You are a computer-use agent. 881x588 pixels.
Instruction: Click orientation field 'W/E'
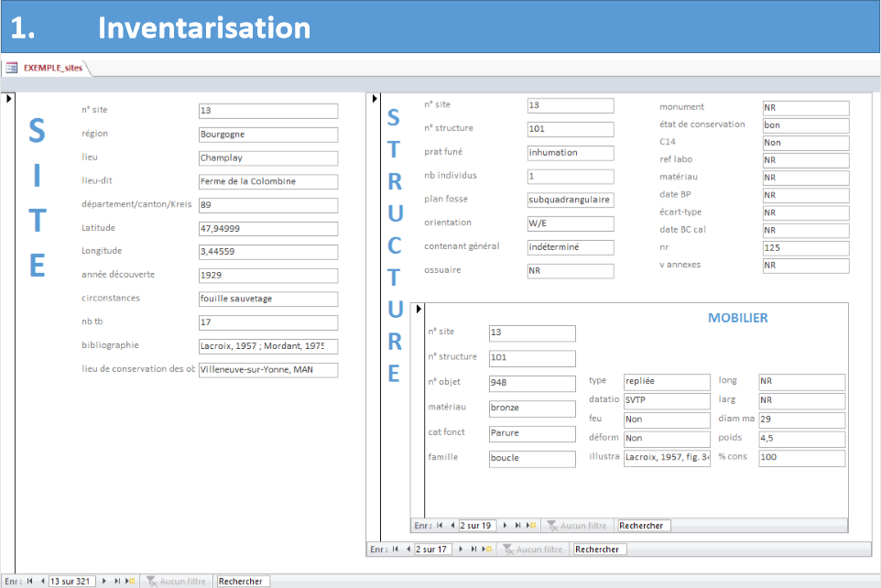571,223
